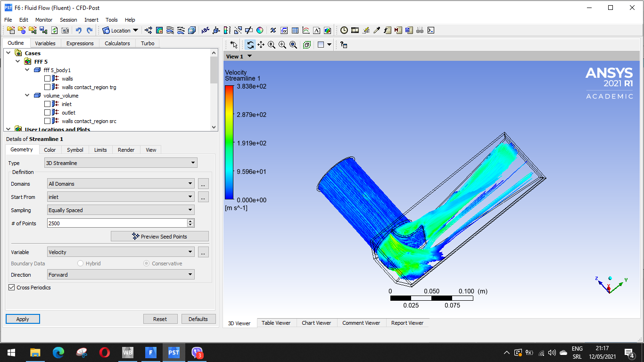Open Domains ellipsis browse button
The image size is (644, 362).
(x=203, y=184)
